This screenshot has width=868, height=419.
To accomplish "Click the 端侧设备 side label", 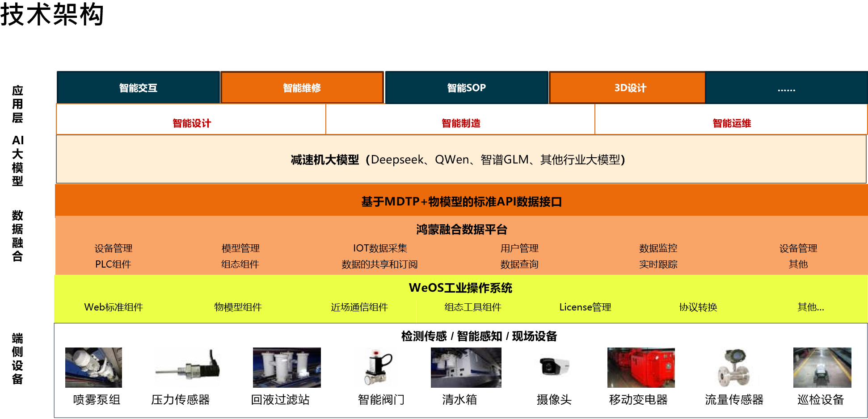I will (17, 359).
